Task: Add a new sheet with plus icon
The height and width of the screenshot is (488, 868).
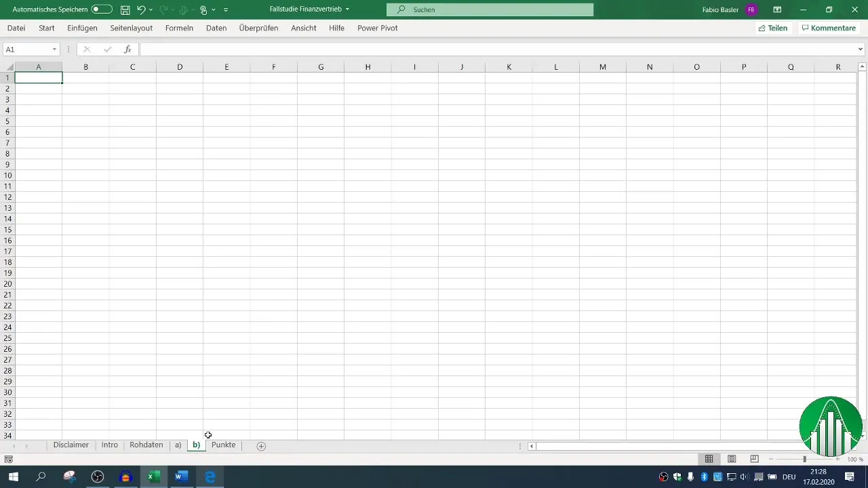Action: coord(261,446)
